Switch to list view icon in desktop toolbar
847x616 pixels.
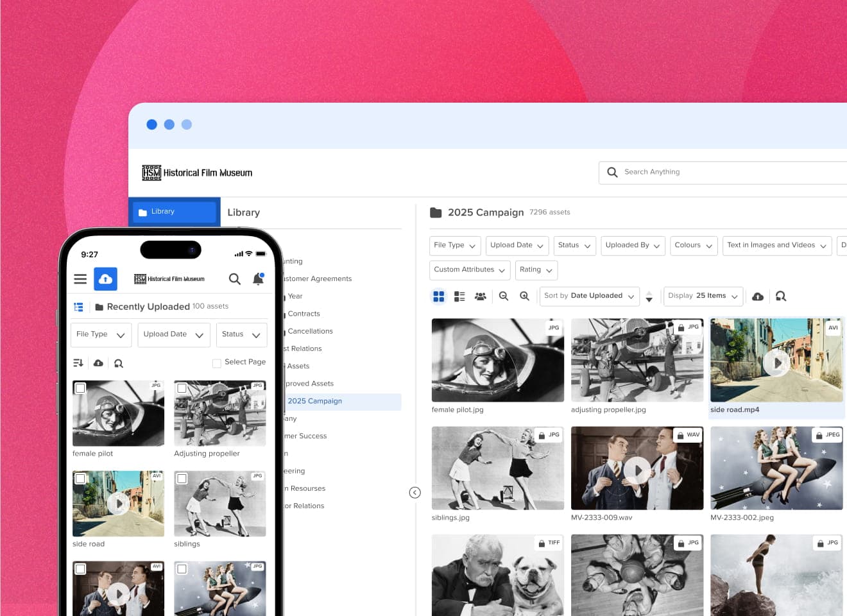point(459,296)
